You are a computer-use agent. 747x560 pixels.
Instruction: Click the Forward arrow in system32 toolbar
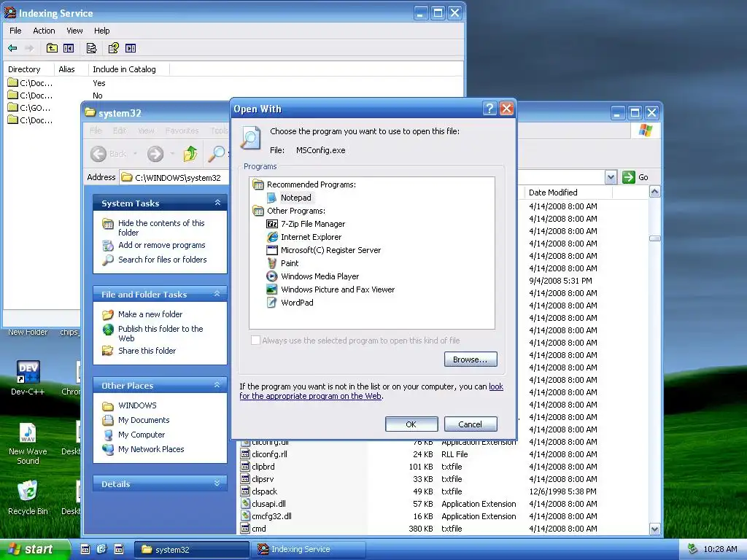pos(155,154)
